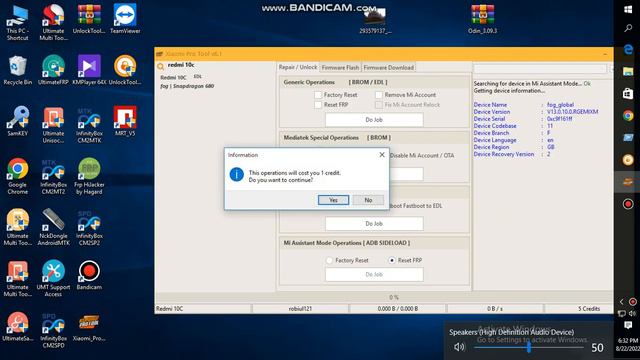Click the fog | Snapdragon 680 line
Image resolution: width=640 pixels, height=360 pixels.
[x=187, y=86]
